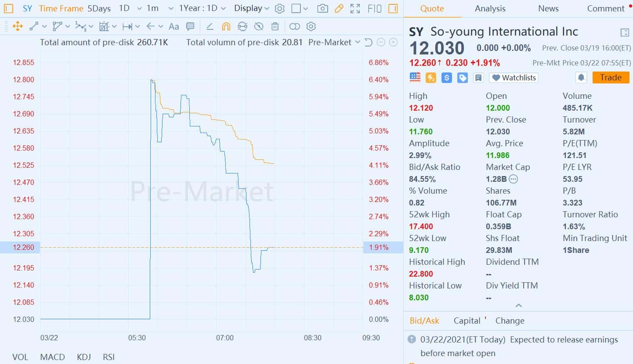Click the comment bubble annotation tool
The height and width of the screenshot is (364, 633).
(x=190, y=26)
